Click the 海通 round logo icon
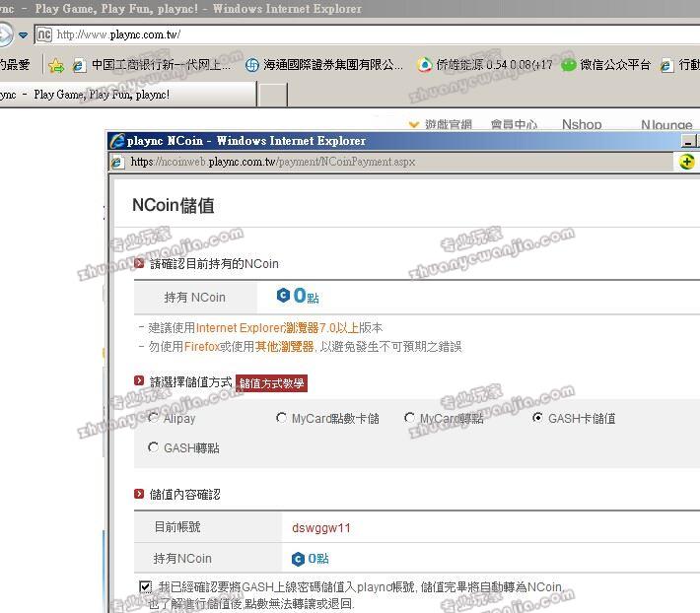 pyautogui.click(x=252, y=66)
